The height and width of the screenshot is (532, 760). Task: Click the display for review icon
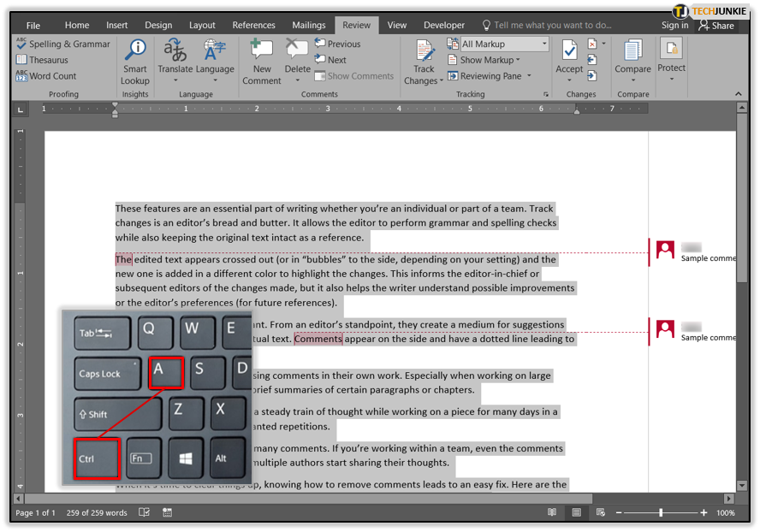coord(452,44)
